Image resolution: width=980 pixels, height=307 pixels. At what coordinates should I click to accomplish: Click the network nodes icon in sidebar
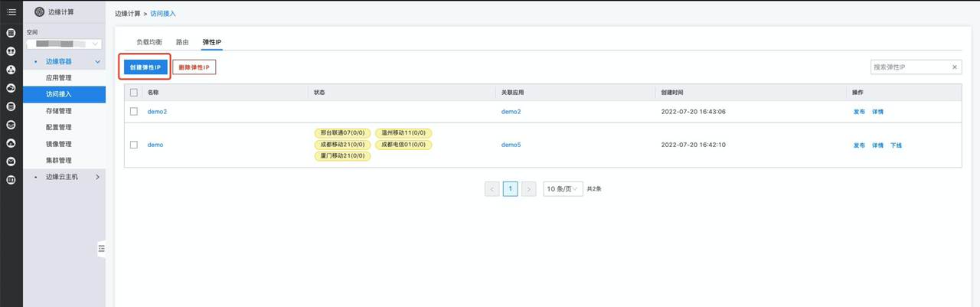[x=11, y=70]
